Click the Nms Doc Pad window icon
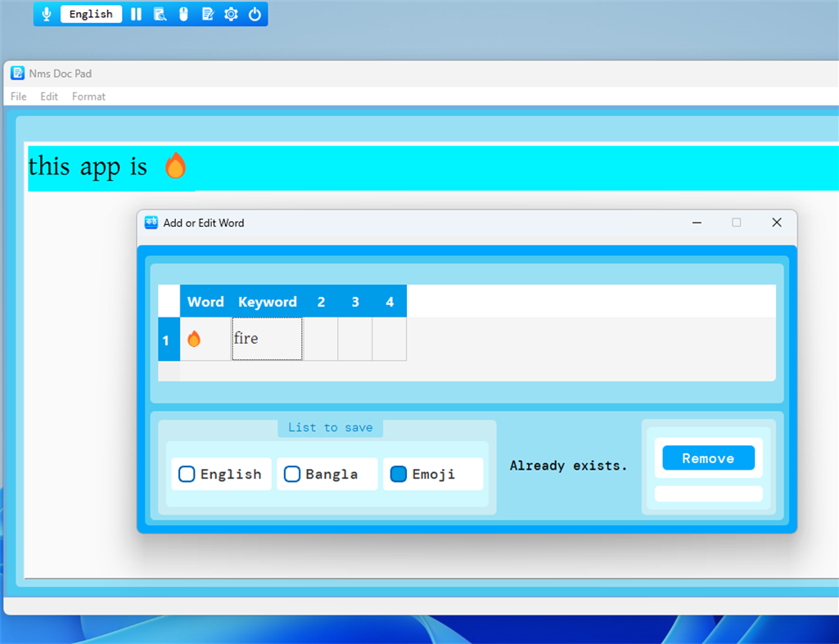This screenshot has width=839, height=644. (16, 73)
